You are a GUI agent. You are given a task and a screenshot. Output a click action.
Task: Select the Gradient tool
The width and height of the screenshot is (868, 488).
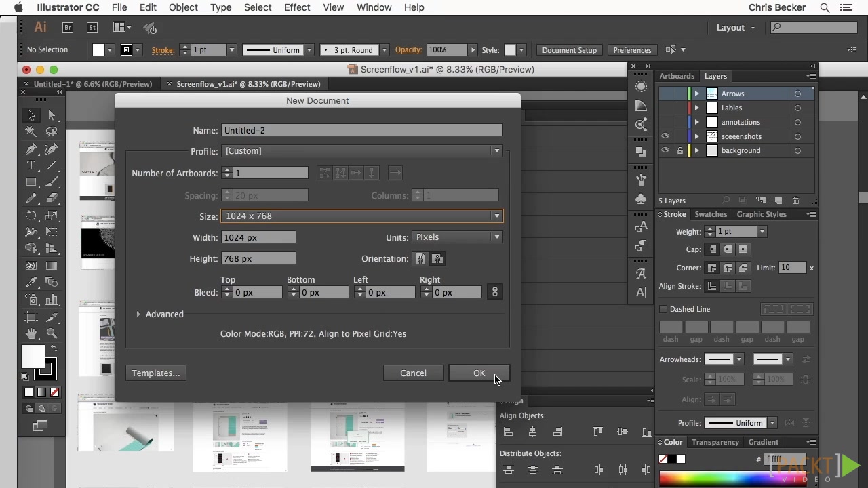52,266
